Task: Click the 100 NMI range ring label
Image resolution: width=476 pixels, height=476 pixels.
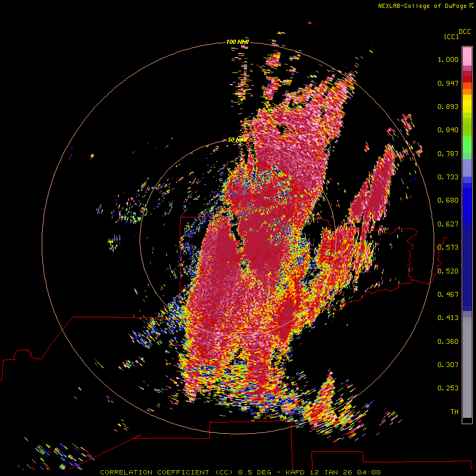Action: point(237,42)
